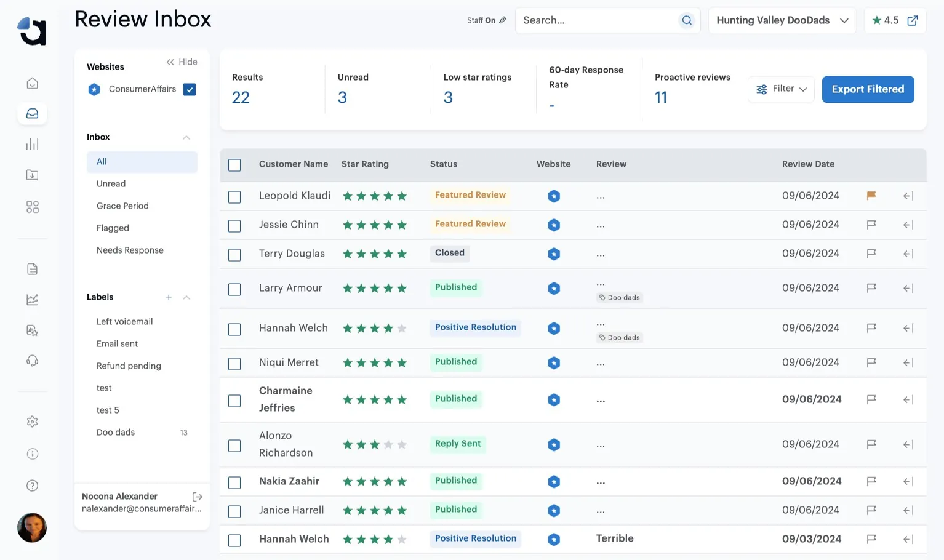This screenshot has width=944, height=560.
Task: Click the 'Terrible' review text
Action: click(x=615, y=538)
